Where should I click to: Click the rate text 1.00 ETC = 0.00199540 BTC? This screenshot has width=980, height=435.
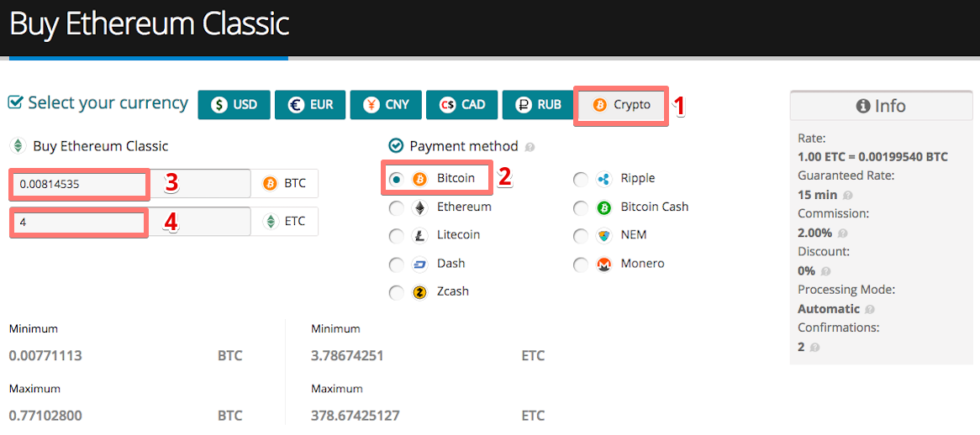[873, 157]
